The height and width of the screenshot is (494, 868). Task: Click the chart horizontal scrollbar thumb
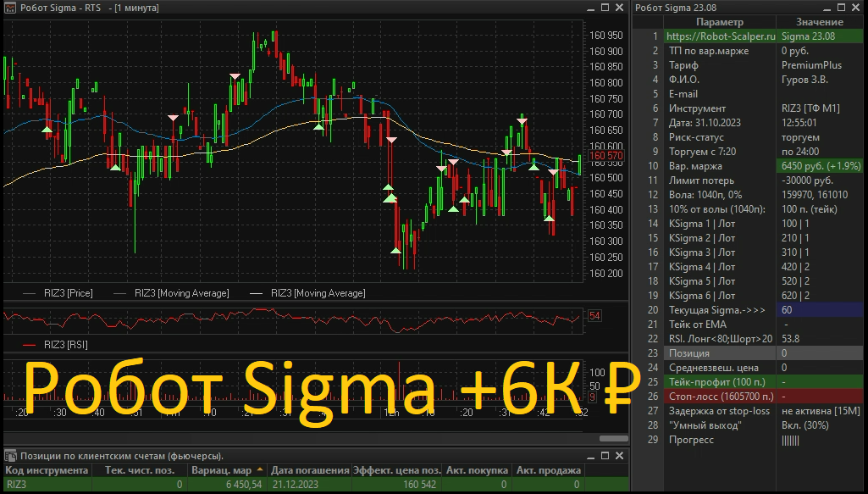click(613, 438)
